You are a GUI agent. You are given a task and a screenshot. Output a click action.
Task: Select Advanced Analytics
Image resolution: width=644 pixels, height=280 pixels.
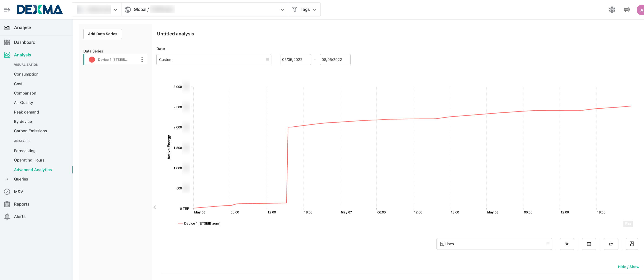click(x=33, y=170)
